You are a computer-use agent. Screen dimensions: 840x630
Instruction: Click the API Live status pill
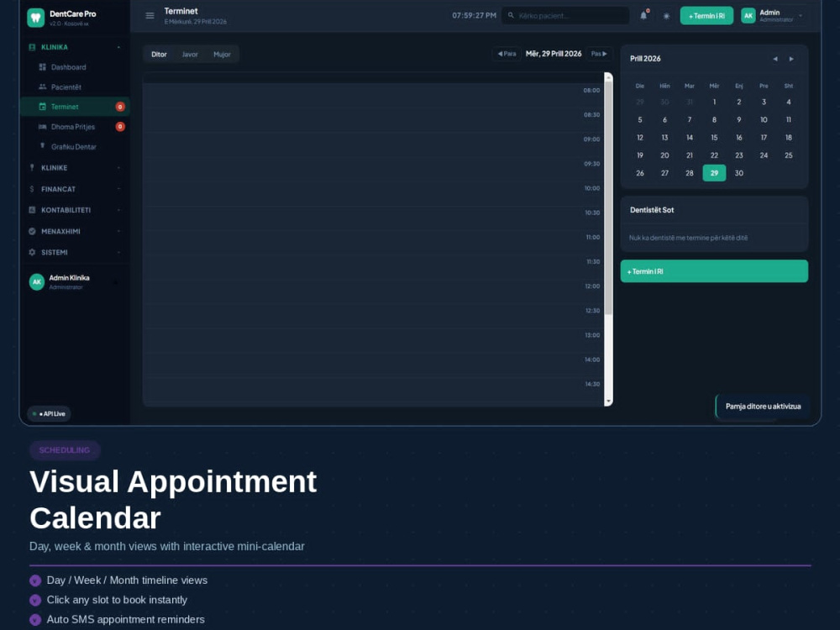[x=50, y=413]
